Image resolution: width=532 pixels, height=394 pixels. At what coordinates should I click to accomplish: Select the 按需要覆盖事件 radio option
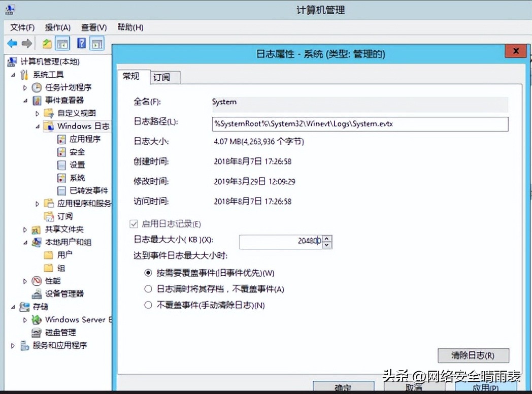coord(148,271)
